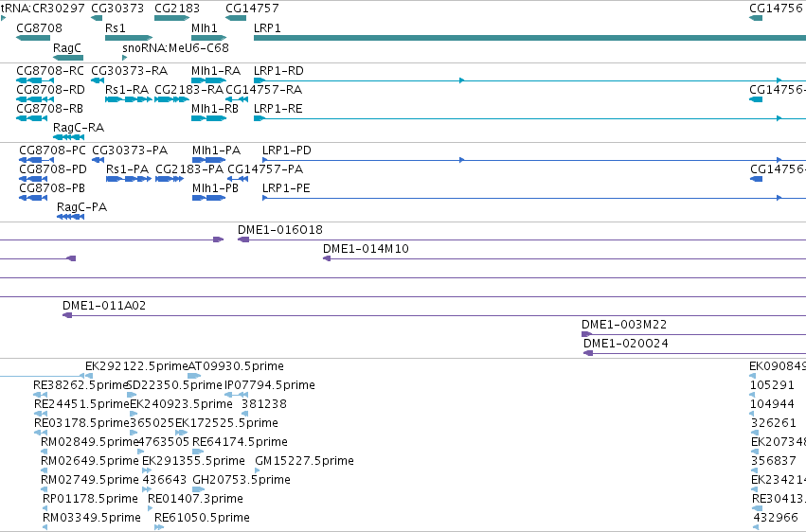This screenshot has height=532, width=806.
Task: Click transcript CG30373-RA
Action: [129, 71]
